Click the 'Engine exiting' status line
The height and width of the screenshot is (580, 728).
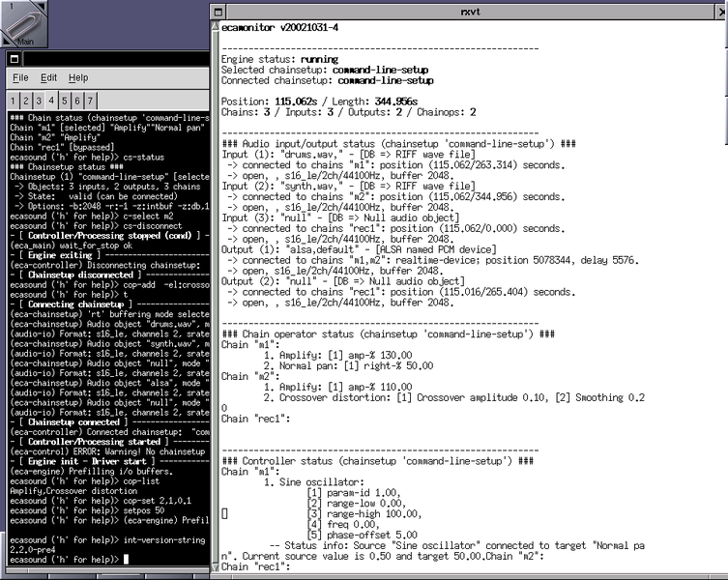tap(109, 255)
